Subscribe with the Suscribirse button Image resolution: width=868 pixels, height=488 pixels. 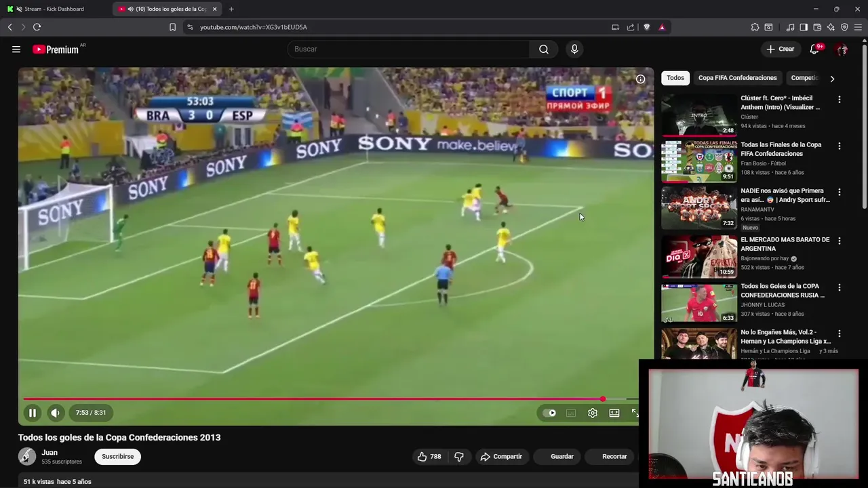click(117, 457)
